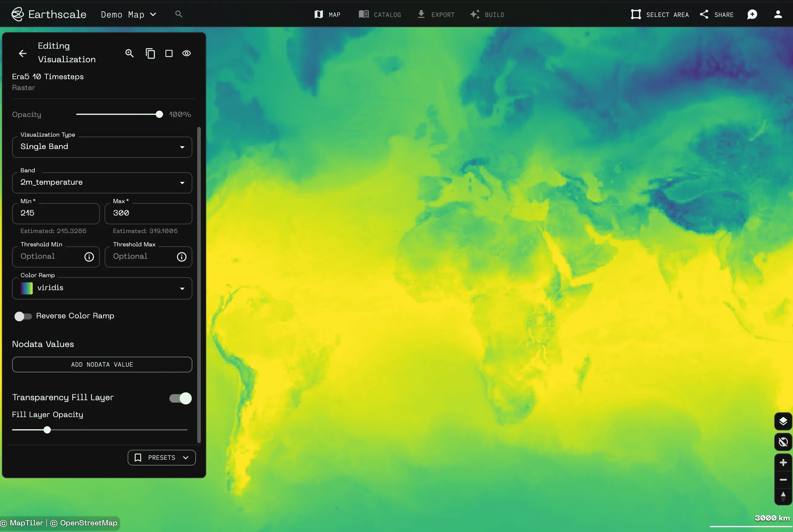
Task: Open the feedback chat bubble icon
Action: point(752,14)
